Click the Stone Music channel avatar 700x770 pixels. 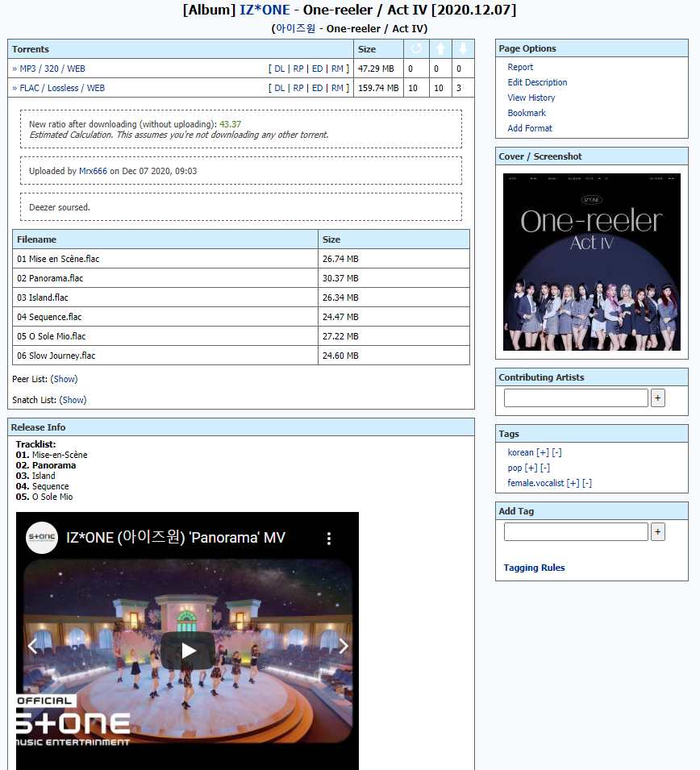(x=42, y=538)
